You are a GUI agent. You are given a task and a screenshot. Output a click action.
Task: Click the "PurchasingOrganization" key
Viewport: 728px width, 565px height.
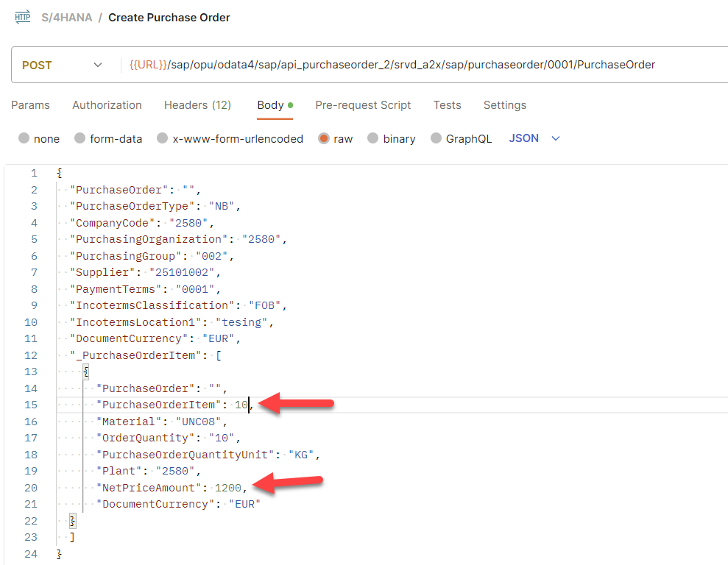point(149,239)
